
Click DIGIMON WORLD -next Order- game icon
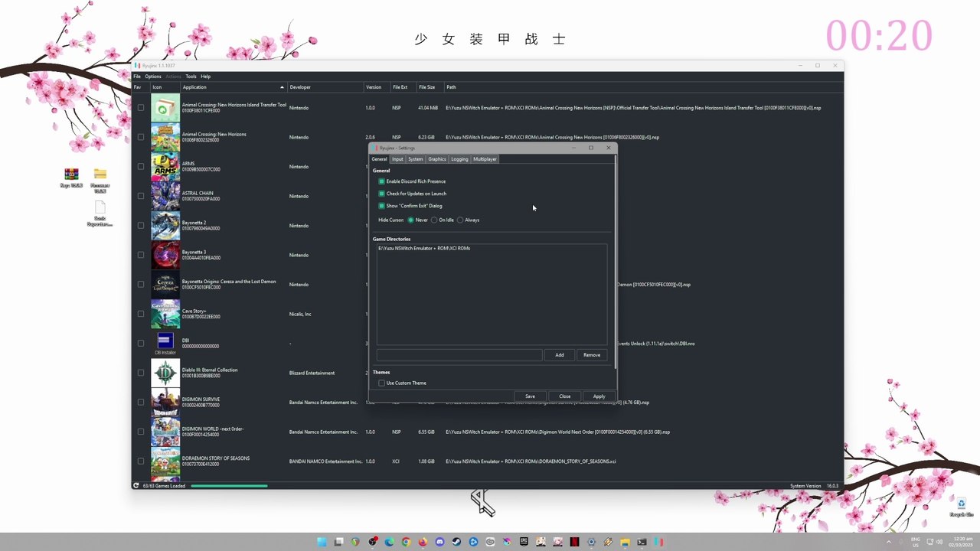click(165, 432)
